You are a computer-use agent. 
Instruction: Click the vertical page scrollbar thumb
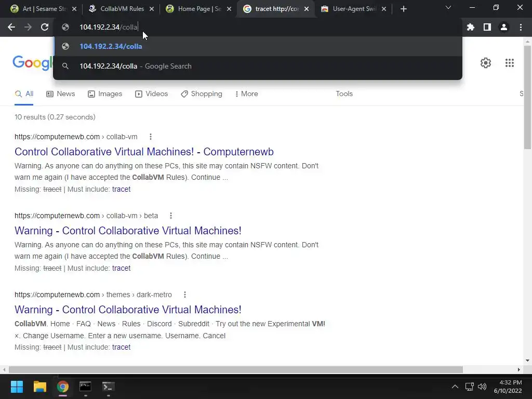(x=527, y=97)
